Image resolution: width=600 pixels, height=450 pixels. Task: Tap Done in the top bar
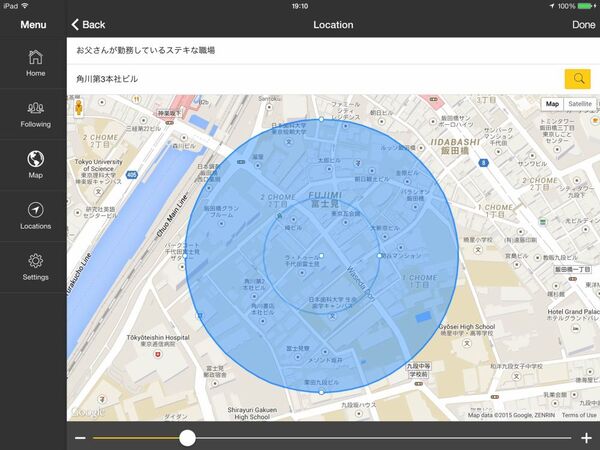[x=584, y=24]
